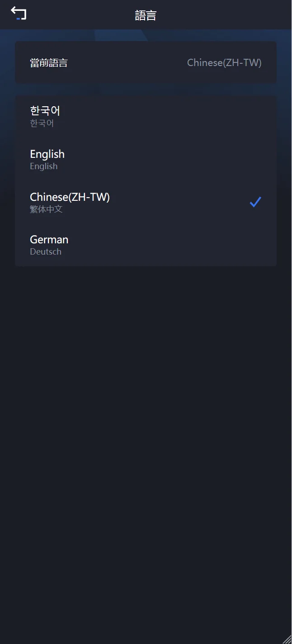The height and width of the screenshot is (644, 292).
Task: Switch the language to English
Action: pos(47,154)
